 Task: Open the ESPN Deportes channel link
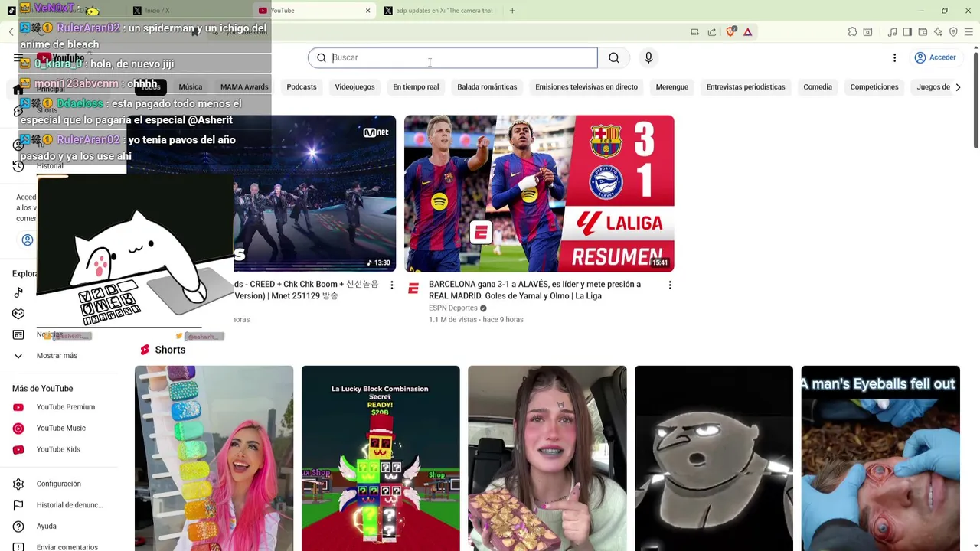click(x=453, y=308)
